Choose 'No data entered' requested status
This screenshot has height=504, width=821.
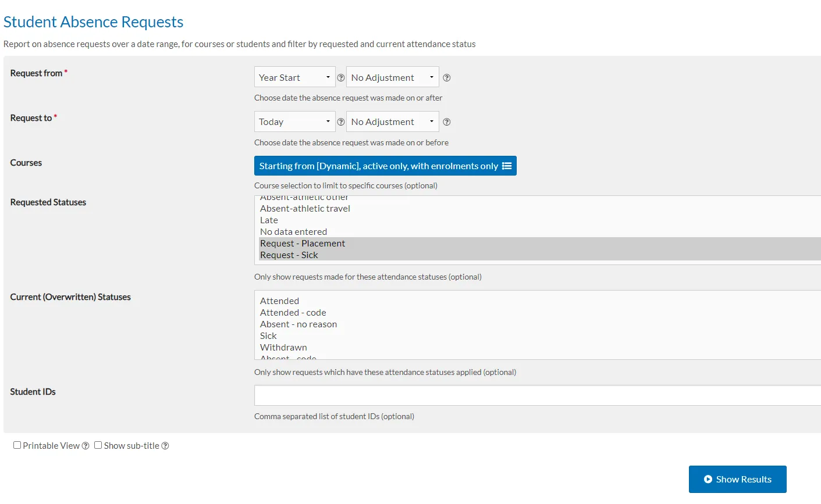tap(540, 232)
